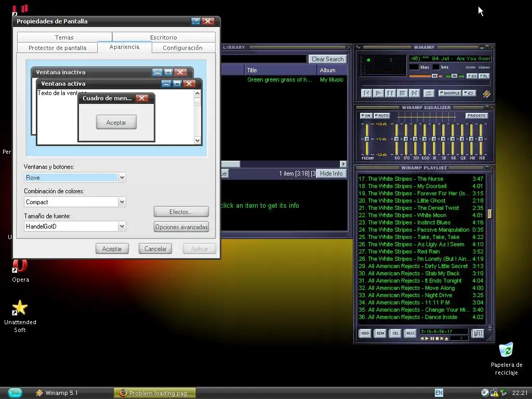This screenshot has width=532, height=399.
Task: Toggle PL playlist window button
Action: [484, 76]
